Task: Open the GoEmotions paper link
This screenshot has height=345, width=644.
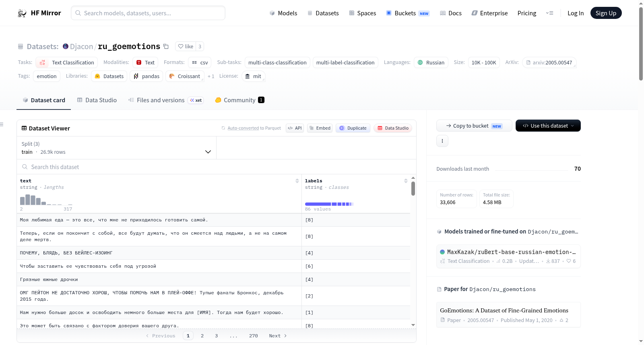Action: point(508,315)
